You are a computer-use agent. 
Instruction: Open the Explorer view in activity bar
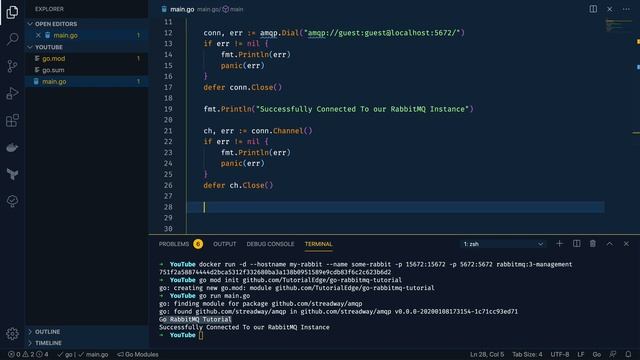click(x=12, y=12)
